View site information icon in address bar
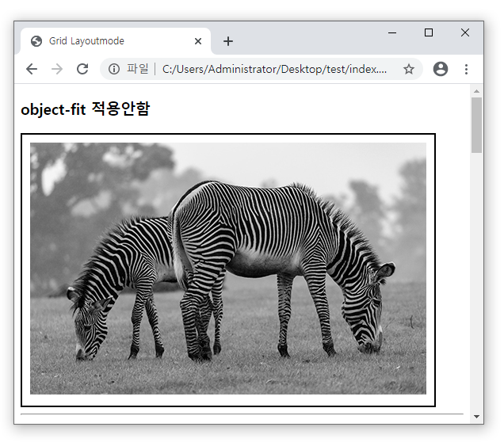This screenshot has width=504, height=446. click(x=114, y=69)
